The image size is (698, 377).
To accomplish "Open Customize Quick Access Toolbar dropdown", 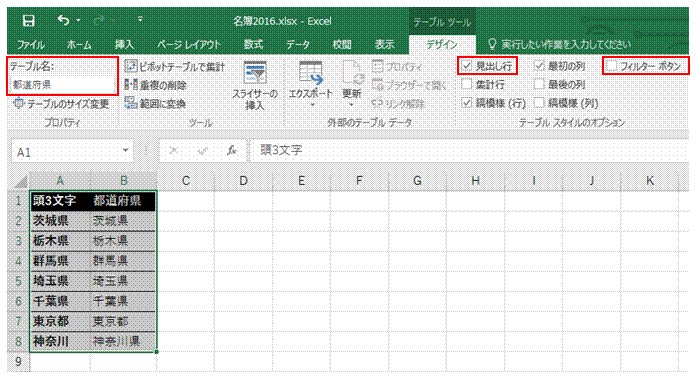I will [x=141, y=20].
